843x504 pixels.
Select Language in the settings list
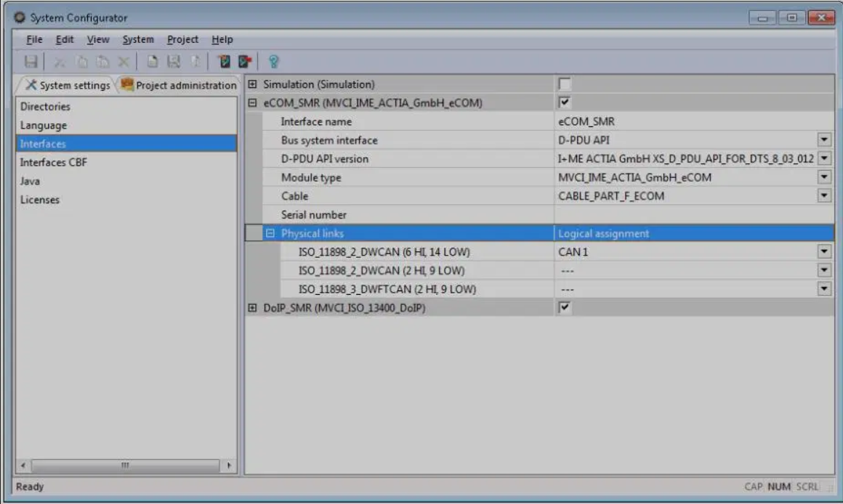click(x=126, y=125)
